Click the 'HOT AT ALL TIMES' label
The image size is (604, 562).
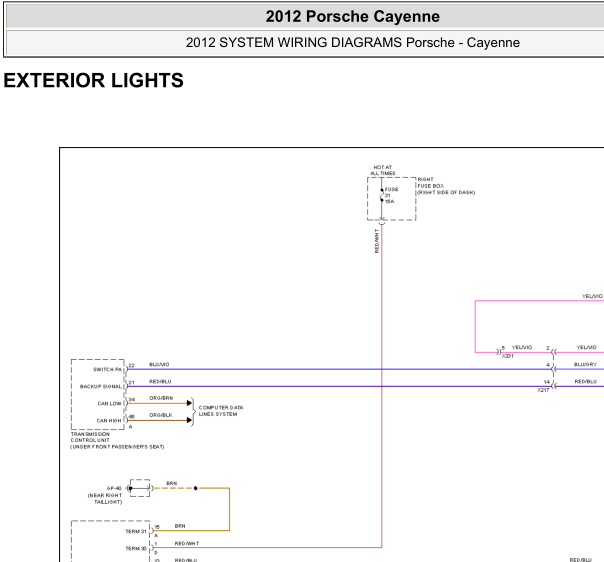383,170
